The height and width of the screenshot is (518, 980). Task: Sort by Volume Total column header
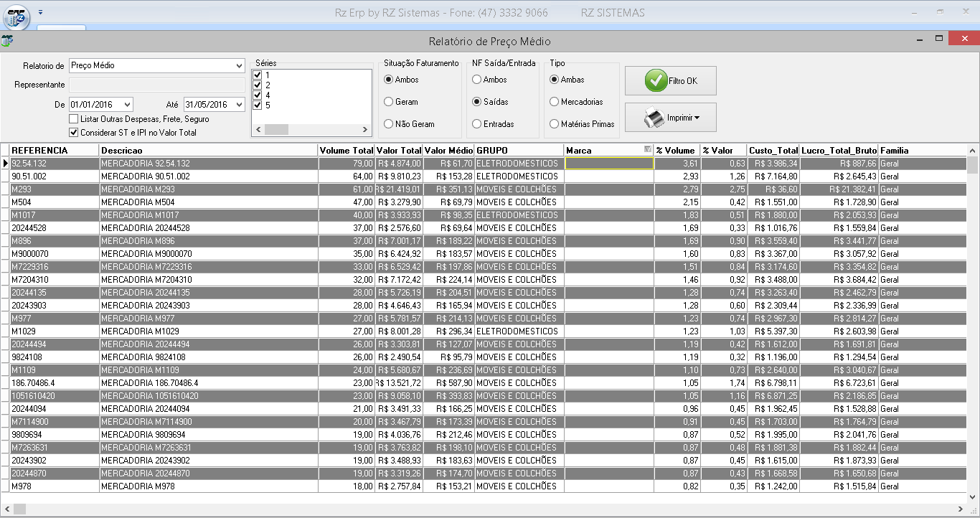pyautogui.click(x=346, y=151)
